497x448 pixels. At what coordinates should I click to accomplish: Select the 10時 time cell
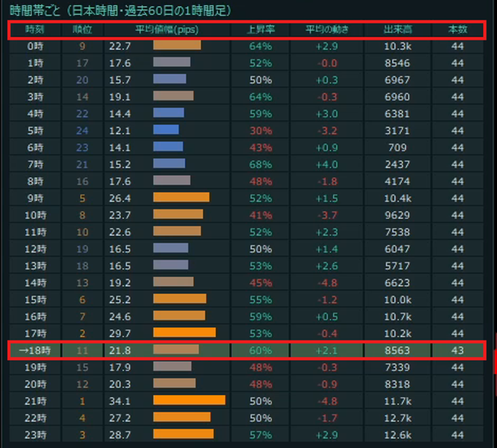click(x=35, y=215)
